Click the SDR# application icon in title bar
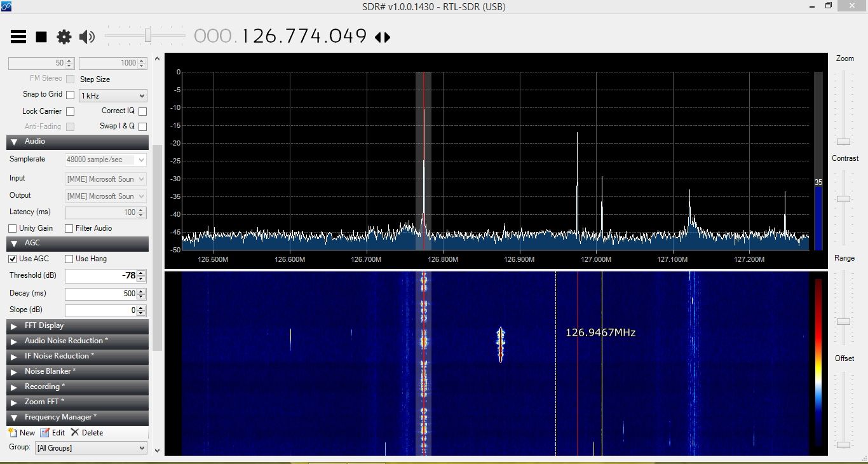 7,6
